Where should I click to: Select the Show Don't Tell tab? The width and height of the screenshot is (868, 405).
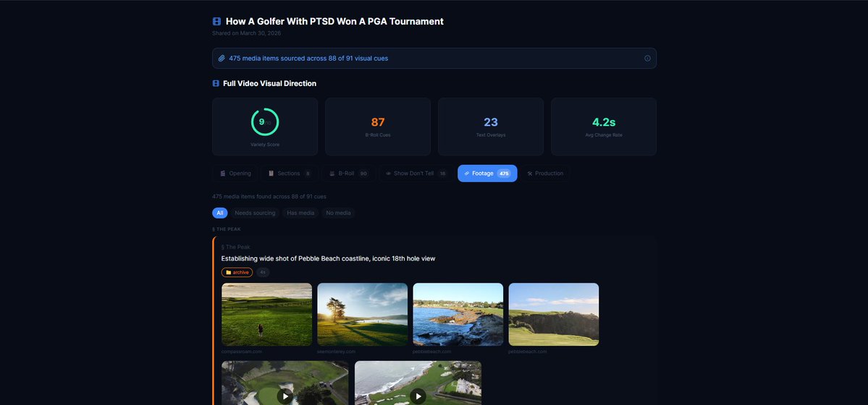pos(416,173)
